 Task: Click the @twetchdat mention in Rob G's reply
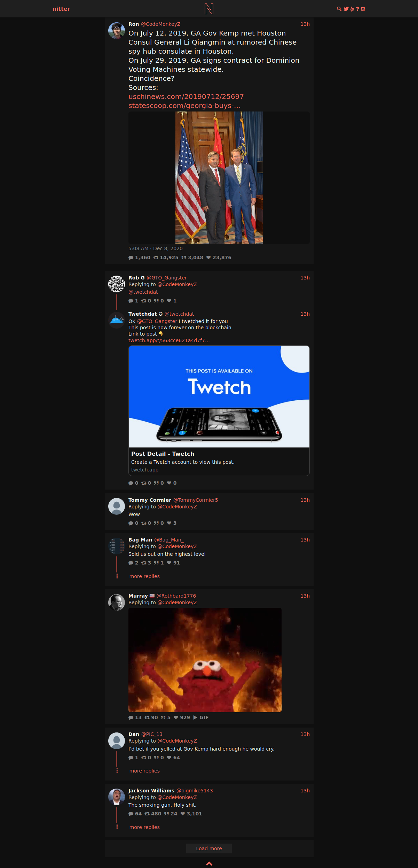[143, 292]
